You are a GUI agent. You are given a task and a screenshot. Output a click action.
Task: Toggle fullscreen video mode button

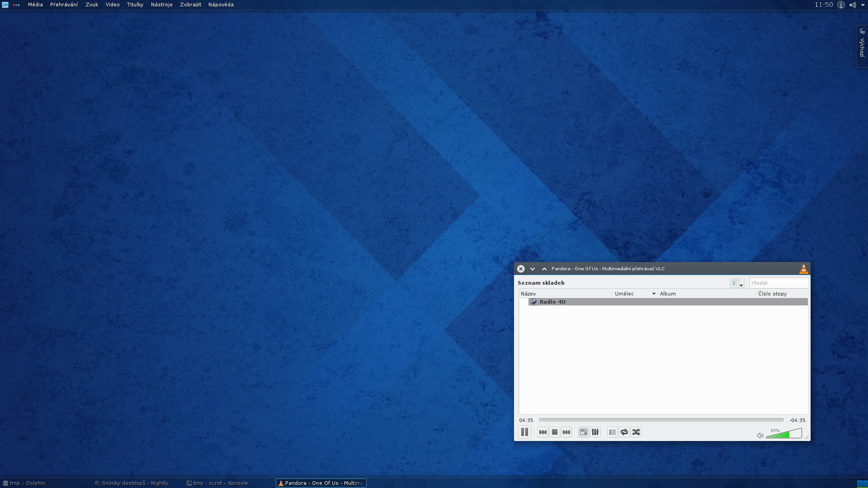pyautogui.click(x=584, y=432)
